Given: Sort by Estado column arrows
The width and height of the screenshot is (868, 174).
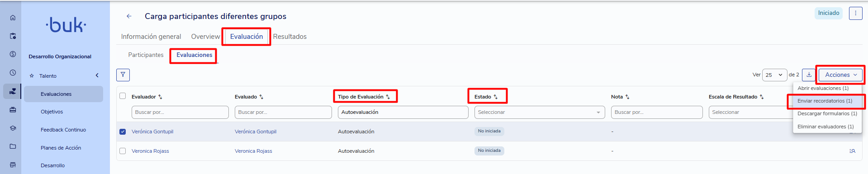Looking at the screenshot, I should (x=495, y=97).
